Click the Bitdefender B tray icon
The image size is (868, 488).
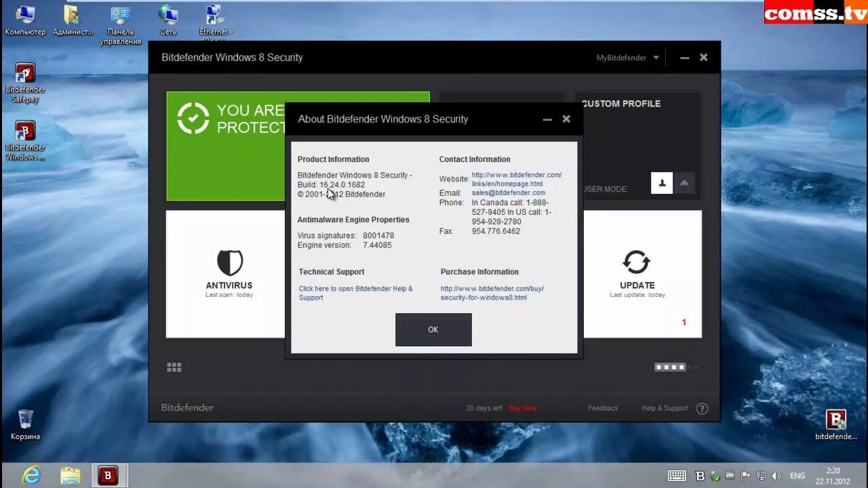coord(701,476)
